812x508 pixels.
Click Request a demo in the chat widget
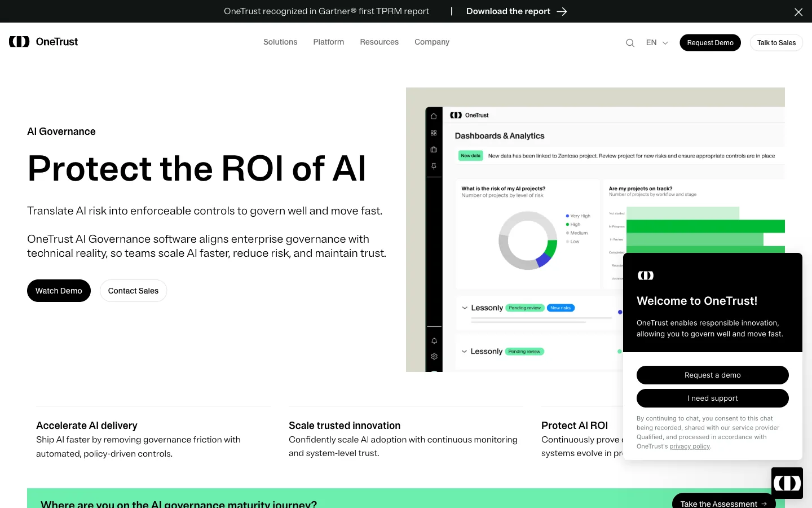(713, 375)
